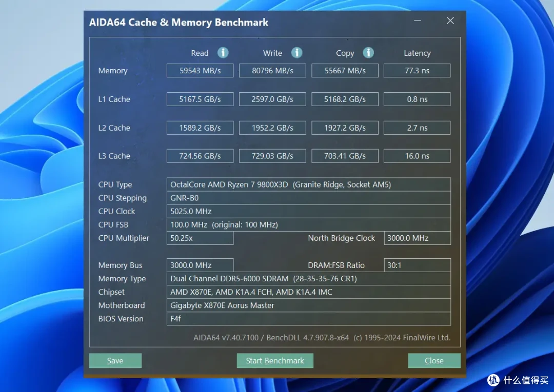The height and width of the screenshot is (392, 554).
Task: Click the L2 Cache row label
Action: click(x=114, y=128)
